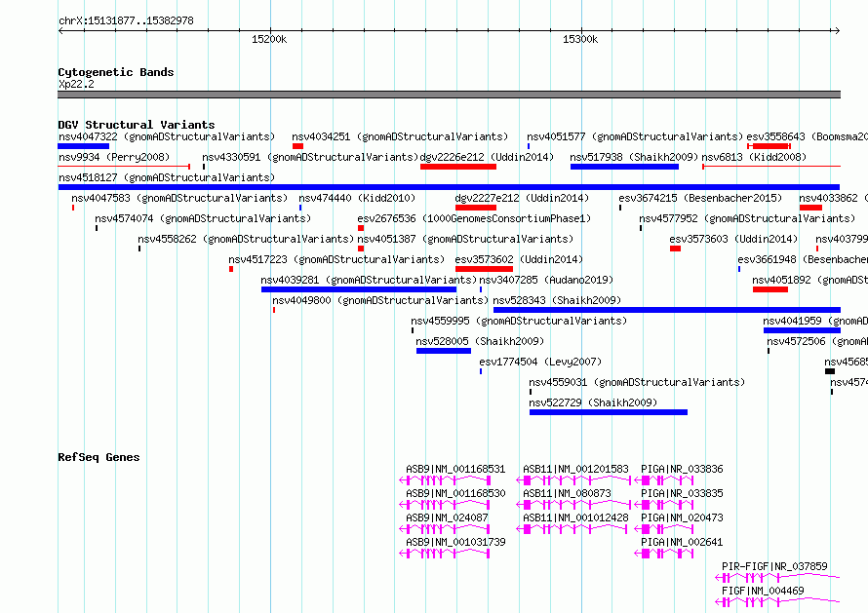Image resolution: width=868 pixels, height=613 pixels.
Task: Select the nsv528343 (Shaikh2009) label
Action: 557,300
